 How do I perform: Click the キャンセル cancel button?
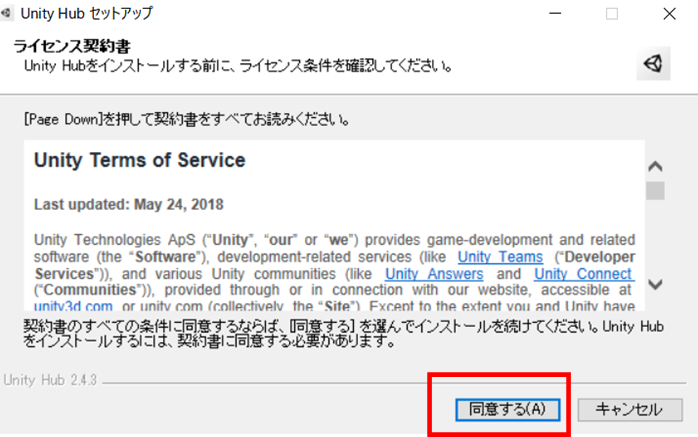coord(630,409)
